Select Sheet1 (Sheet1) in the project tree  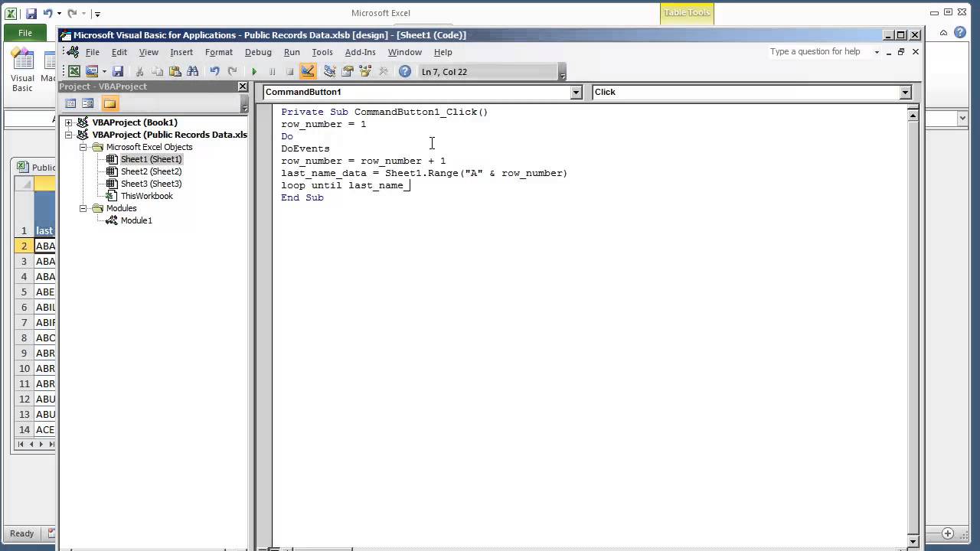151,159
